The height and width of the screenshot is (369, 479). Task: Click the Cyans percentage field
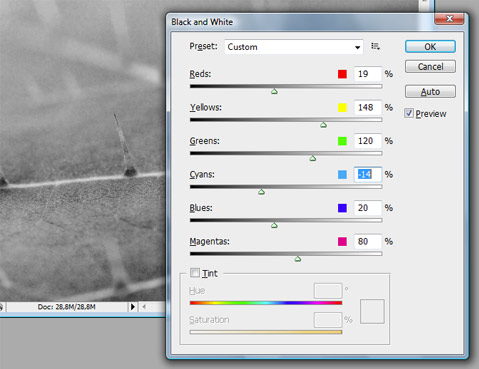368,174
